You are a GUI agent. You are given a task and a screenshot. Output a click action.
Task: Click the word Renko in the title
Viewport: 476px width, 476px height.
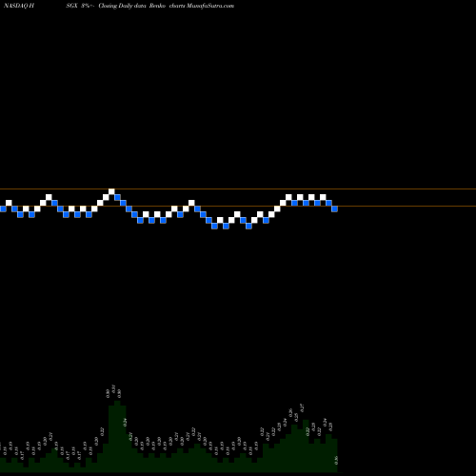157,6
